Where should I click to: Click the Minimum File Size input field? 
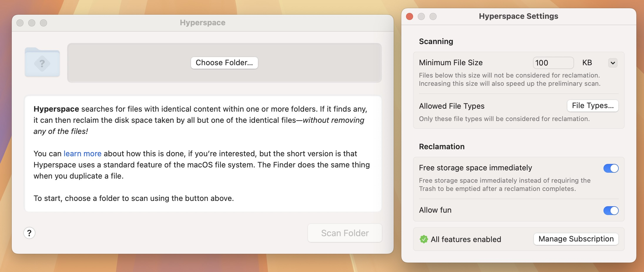554,63
